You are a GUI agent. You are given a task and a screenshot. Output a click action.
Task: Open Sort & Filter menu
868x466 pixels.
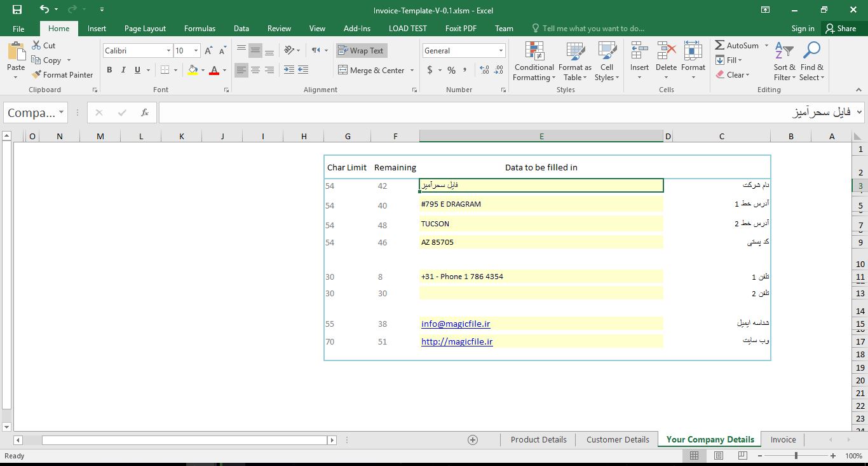pyautogui.click(x=784, y=62)
